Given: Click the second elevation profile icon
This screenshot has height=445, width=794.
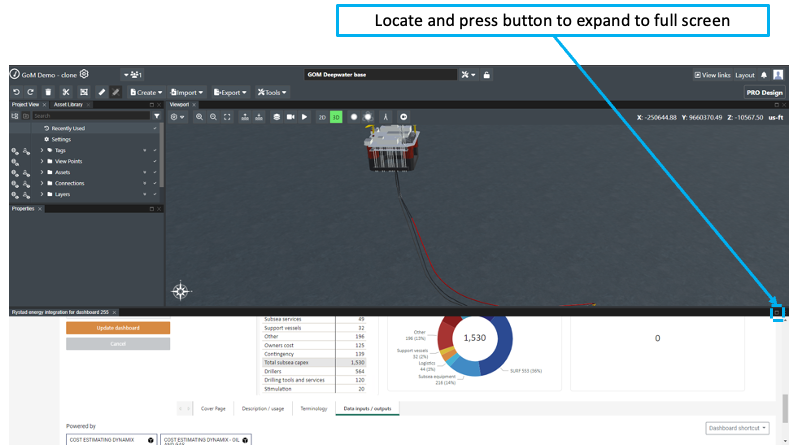Looking at the screenshot, I should click(x=259, y=117).
